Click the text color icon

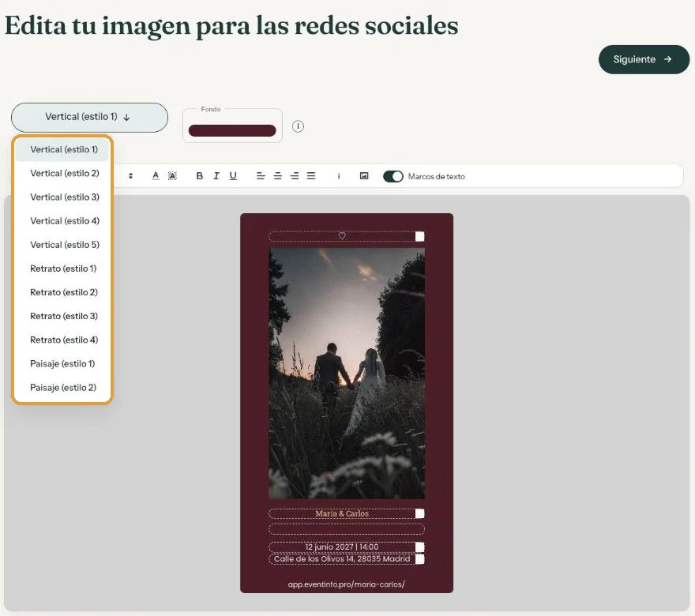(x=156, y=176)
